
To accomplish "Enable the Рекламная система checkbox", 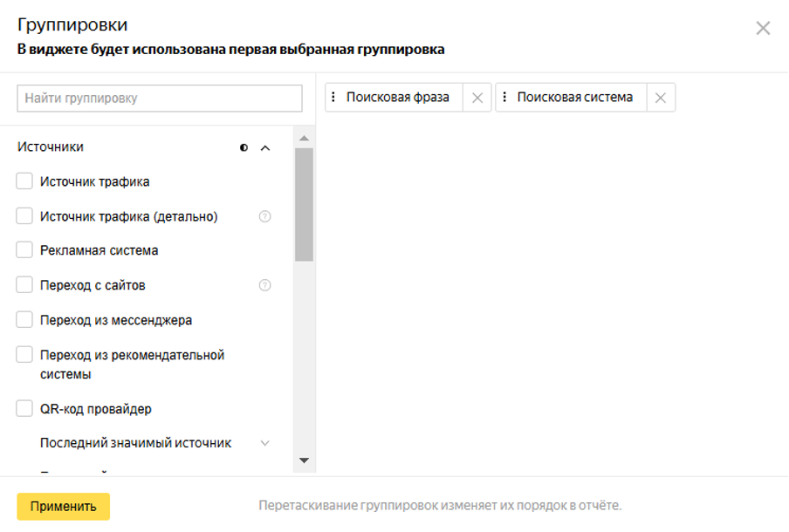I will (24, 250).
